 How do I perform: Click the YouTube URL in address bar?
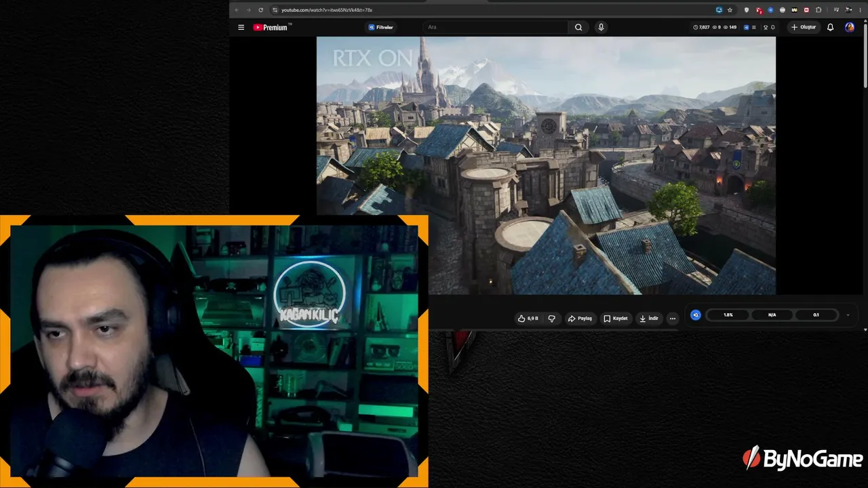coord(326,9)
